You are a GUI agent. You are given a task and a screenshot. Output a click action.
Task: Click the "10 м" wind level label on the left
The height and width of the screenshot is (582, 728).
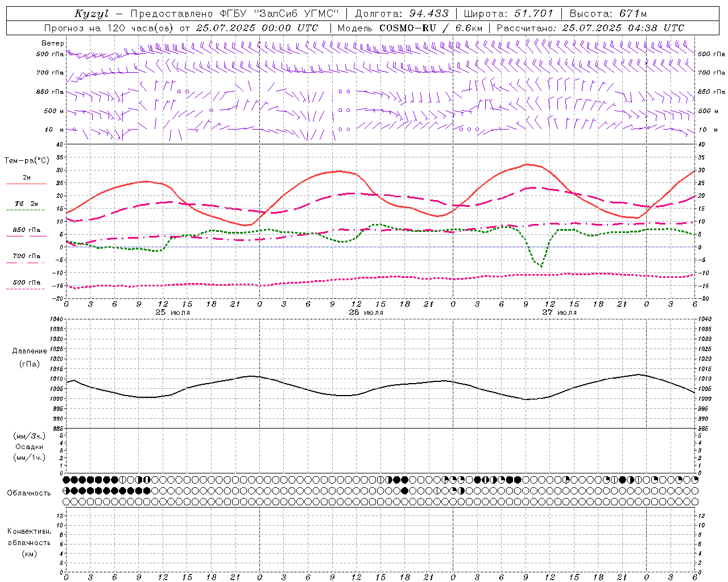55,130
